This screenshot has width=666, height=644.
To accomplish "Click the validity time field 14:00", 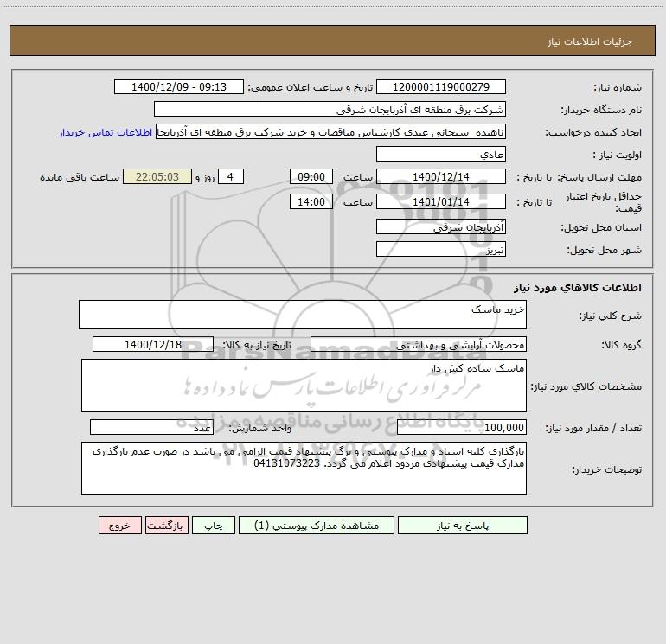I will point(311,201).
